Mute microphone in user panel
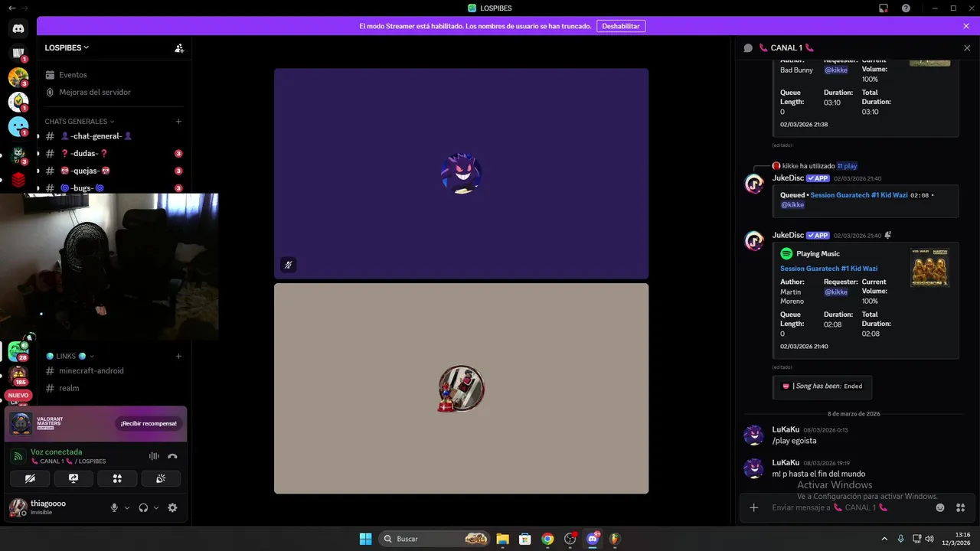Image resolution: width=980 pixels, height=551 pixels. pyautogui.click(x=114, y=507)
